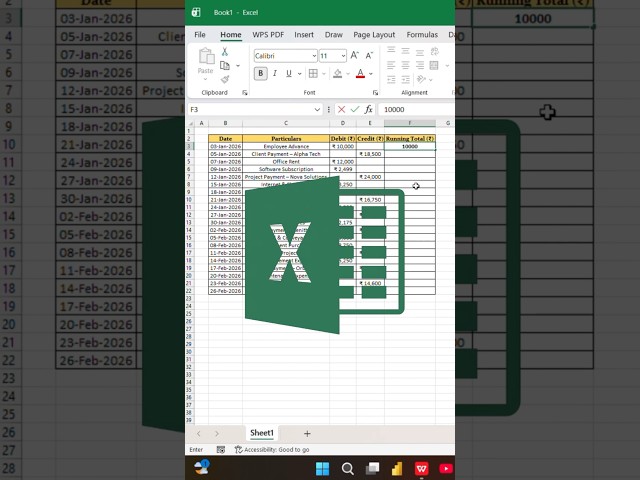
Task: Select the Office Rent cell
Action: click(x=286, y=162)
